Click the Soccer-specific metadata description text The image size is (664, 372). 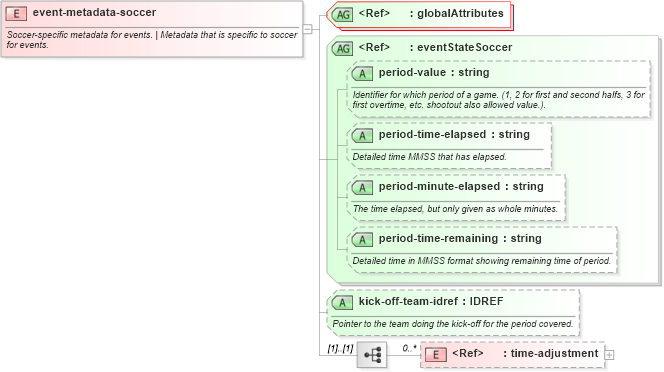pyautogui.click(x=152, y=40)
